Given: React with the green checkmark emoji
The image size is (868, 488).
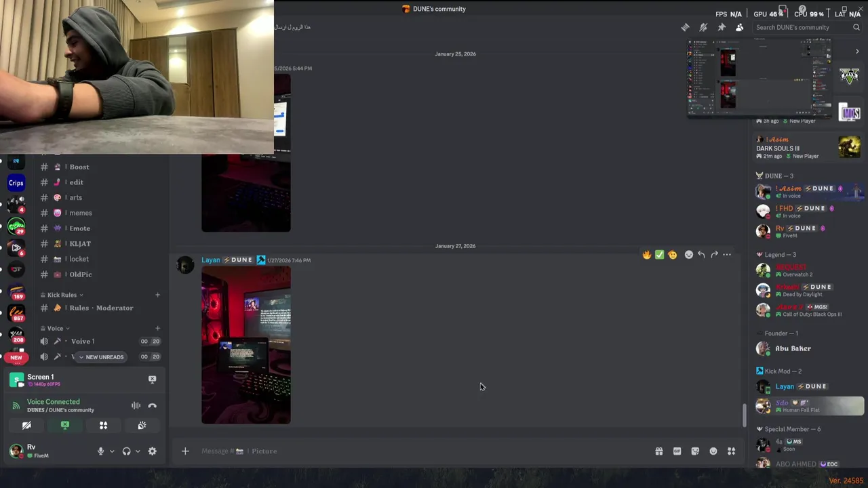Looking at the screenshot, I should 659,255.
